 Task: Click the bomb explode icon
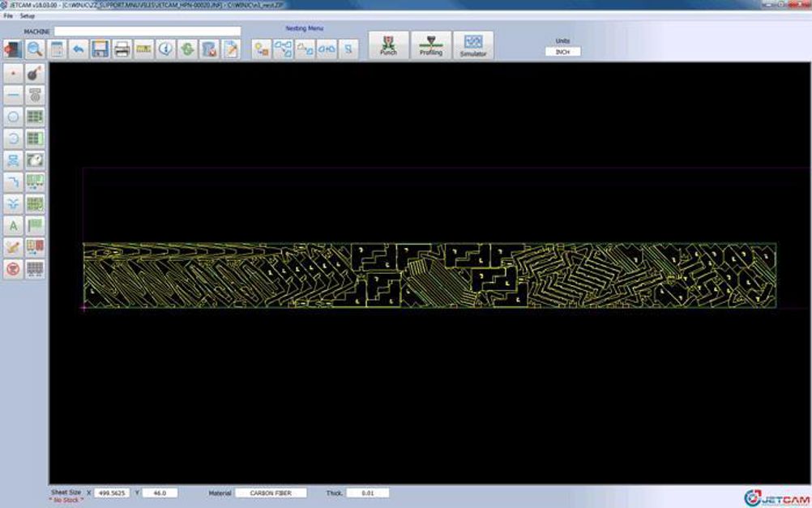[x=35, y=74]
